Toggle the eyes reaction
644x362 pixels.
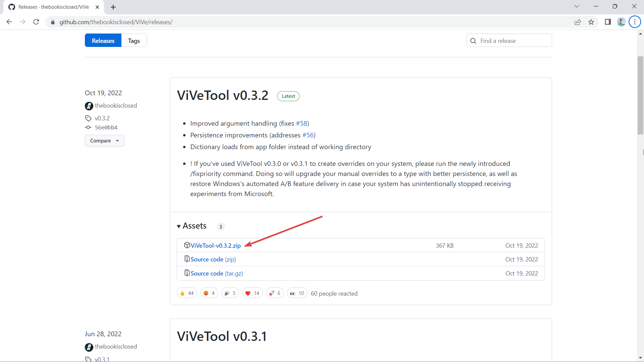pyautogui.click(x=297, y=293)
